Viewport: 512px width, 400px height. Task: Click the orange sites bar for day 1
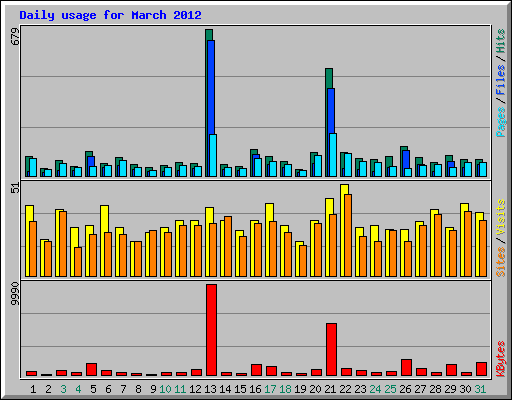[x=33, y=249]
